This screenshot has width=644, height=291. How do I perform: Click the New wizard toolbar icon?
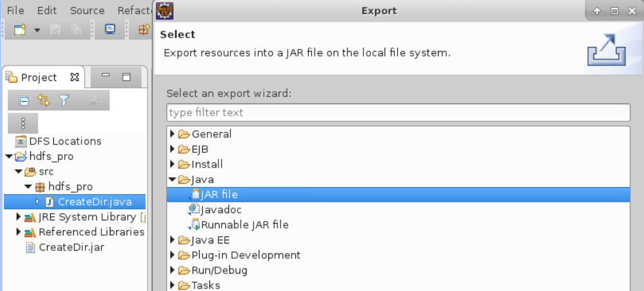[x=19, y=30]
